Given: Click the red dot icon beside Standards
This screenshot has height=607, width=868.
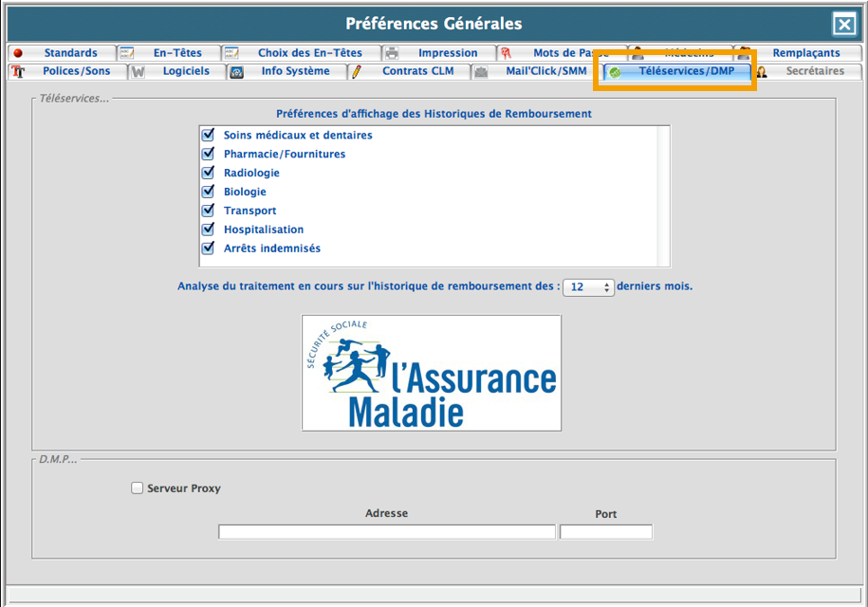Looking at the screenshot, I should (18, 53).
